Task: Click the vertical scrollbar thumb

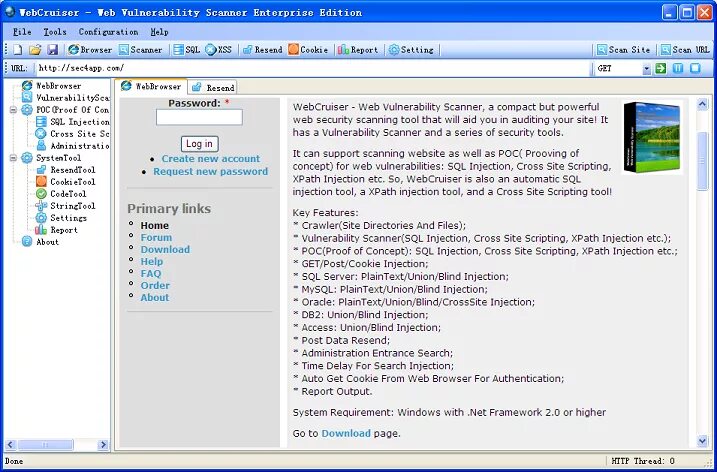Action: click(702, 161)
